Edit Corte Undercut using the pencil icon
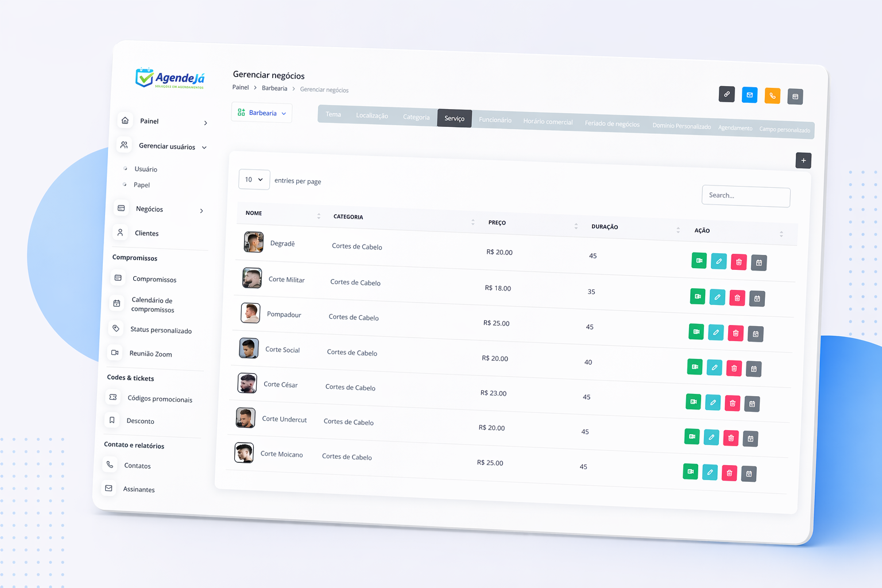 click(x=711, y=438)
